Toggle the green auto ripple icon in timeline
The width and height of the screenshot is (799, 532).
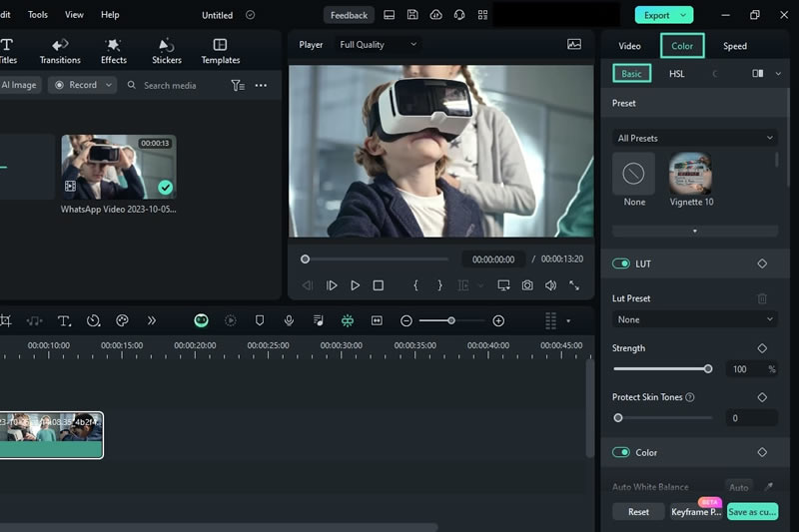[x=348, y=320]
